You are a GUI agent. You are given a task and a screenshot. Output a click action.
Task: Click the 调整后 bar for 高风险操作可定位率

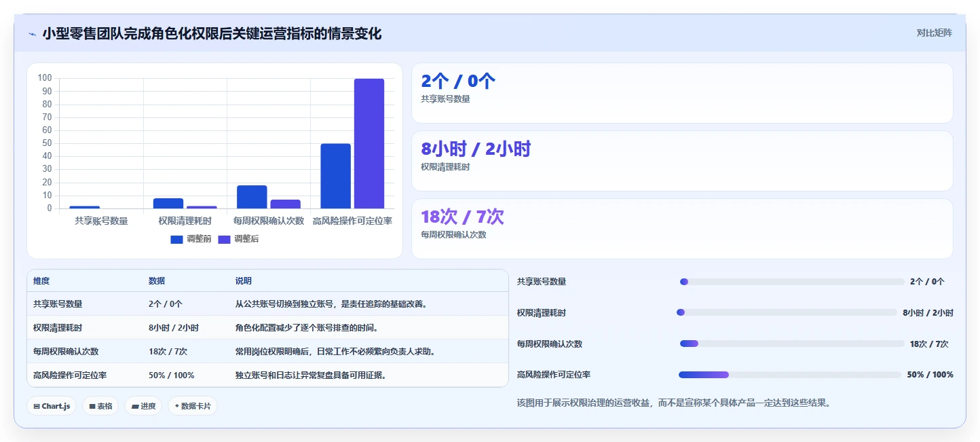click(x=369, y=143)
